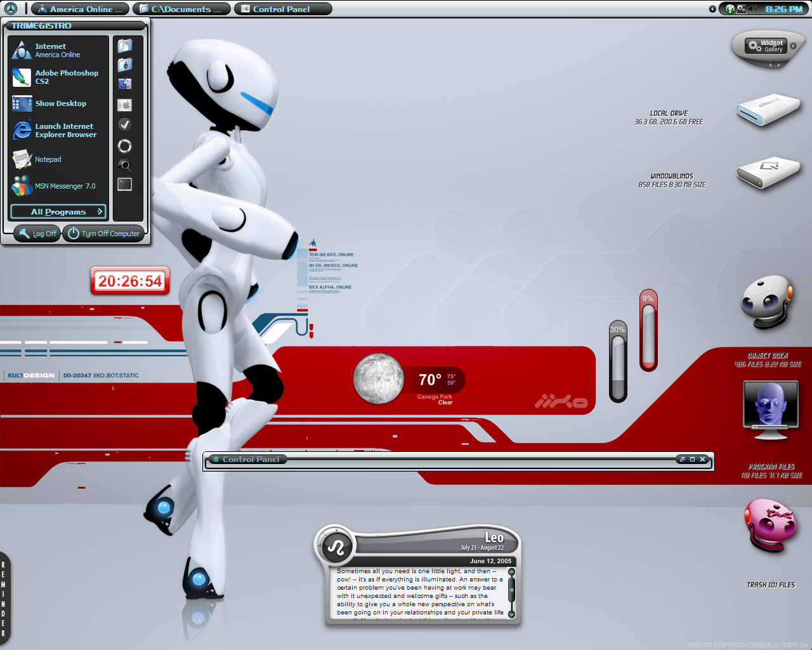Expand Reminder side tab

pyautogui.click(x=4, y=599)
